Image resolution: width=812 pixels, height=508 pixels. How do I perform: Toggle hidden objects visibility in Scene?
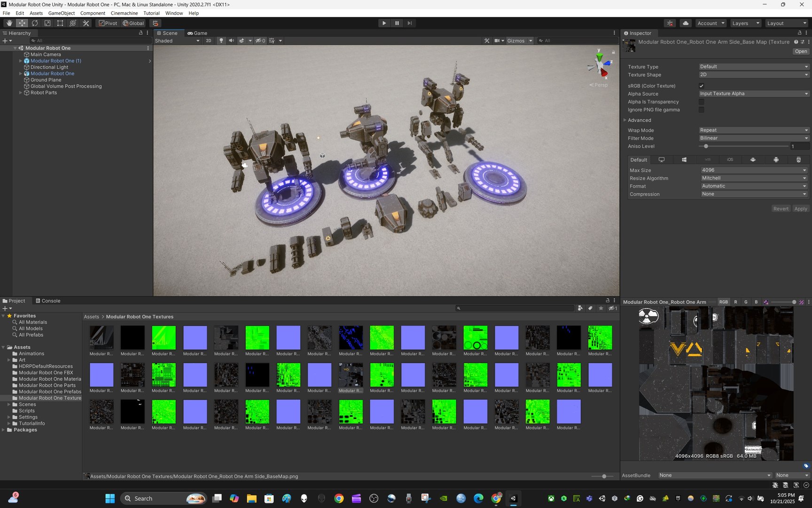click(x=260, y=41)
